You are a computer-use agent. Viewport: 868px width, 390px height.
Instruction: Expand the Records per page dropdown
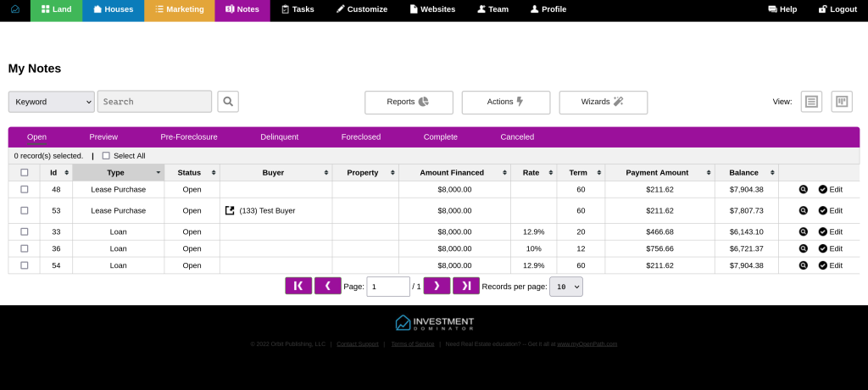pyautogui.click(x=565, y=287)
